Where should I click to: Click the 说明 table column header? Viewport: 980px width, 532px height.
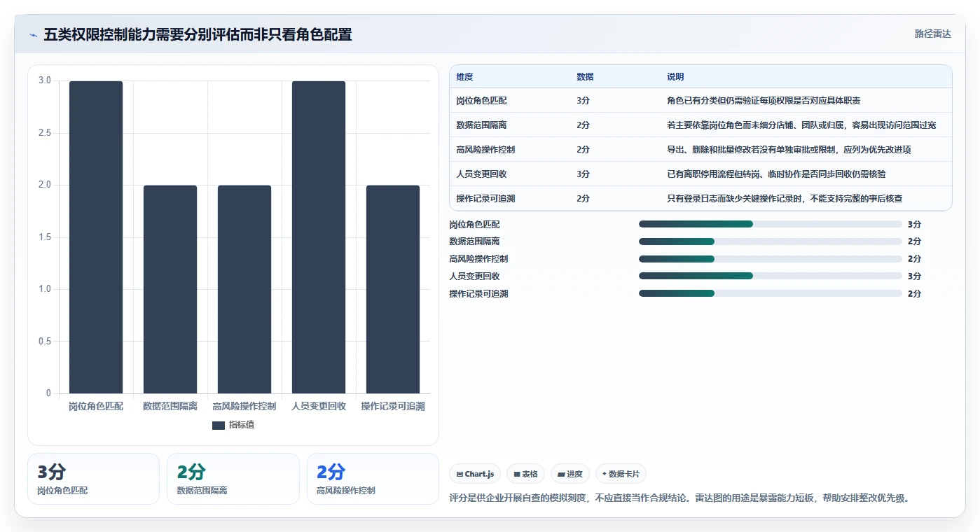(675, 77)
